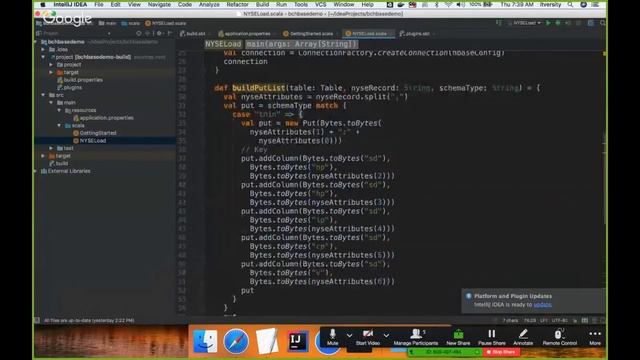This screenshot has width=640, height=360.
Task: Expand External Libraries node
Action: [36, 171]
